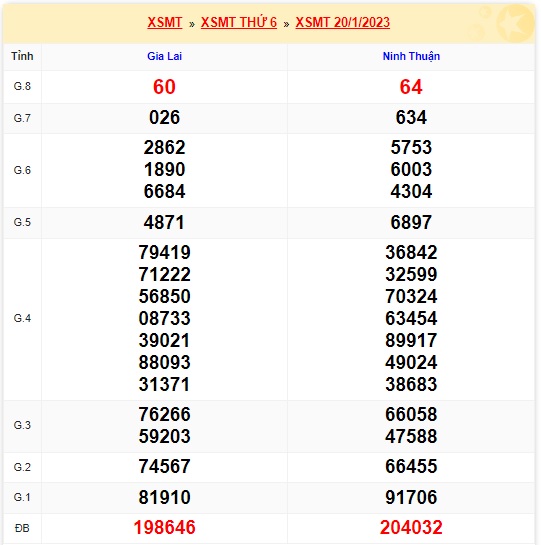The width and height of the screenshot is (541, 545).
Task: Select the G.7 number 026
Action: click(x=164, y=117)
